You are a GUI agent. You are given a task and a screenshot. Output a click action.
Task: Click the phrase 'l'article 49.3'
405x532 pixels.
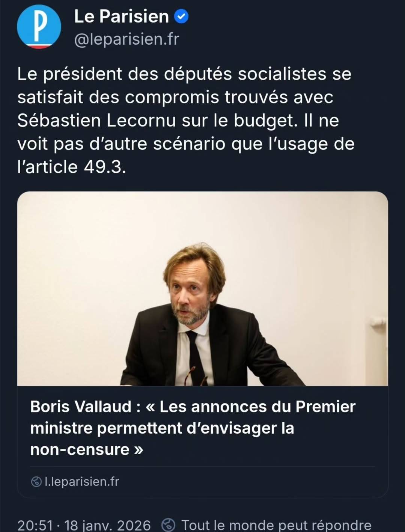click(71, 166)
